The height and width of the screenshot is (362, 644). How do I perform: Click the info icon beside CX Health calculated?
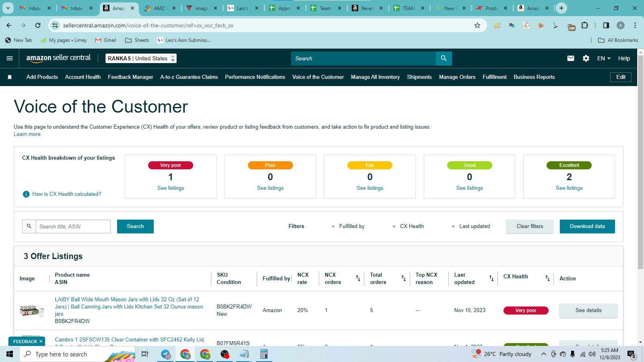click(x=26, y=194)
